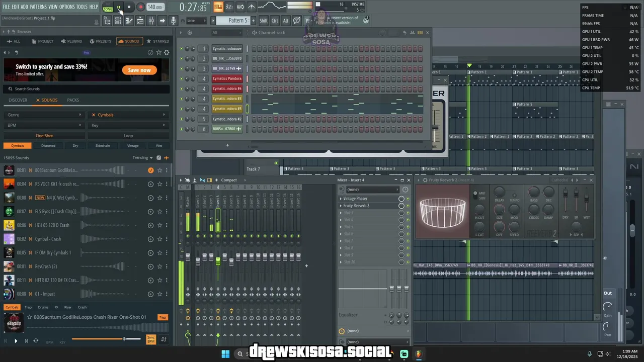Select the 808Sa..67860 channel button
644x362 pixels.
click(227, 129)
